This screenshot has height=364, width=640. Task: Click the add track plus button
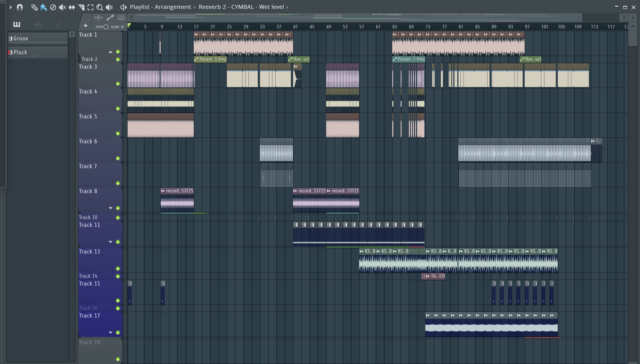pyautogui.click(x=85, y=26)
